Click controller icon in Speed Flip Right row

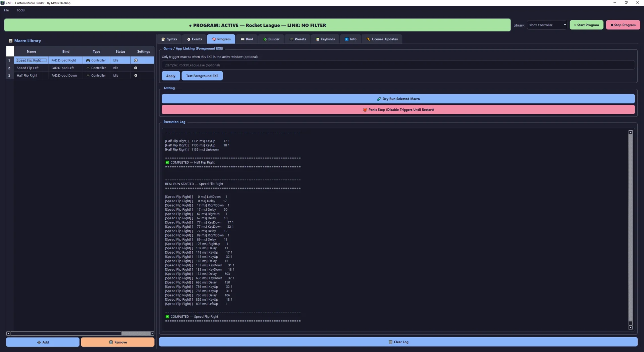tap(88, 60)
